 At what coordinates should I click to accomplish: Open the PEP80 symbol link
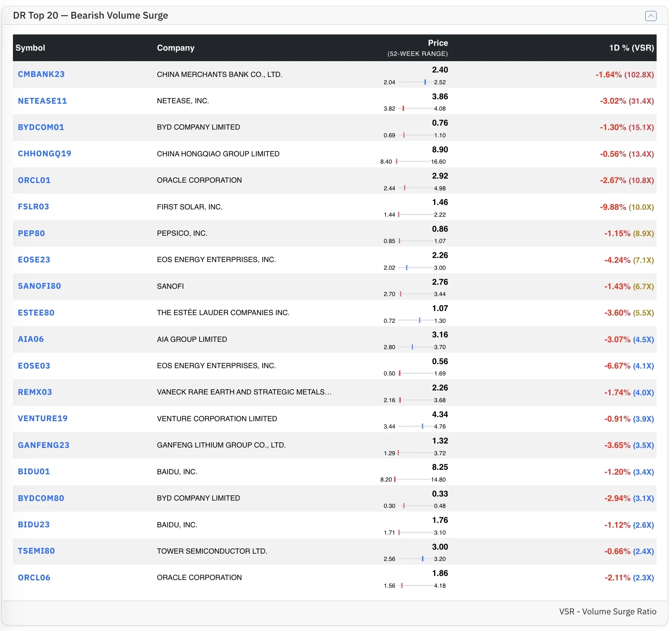click(31, 233)
